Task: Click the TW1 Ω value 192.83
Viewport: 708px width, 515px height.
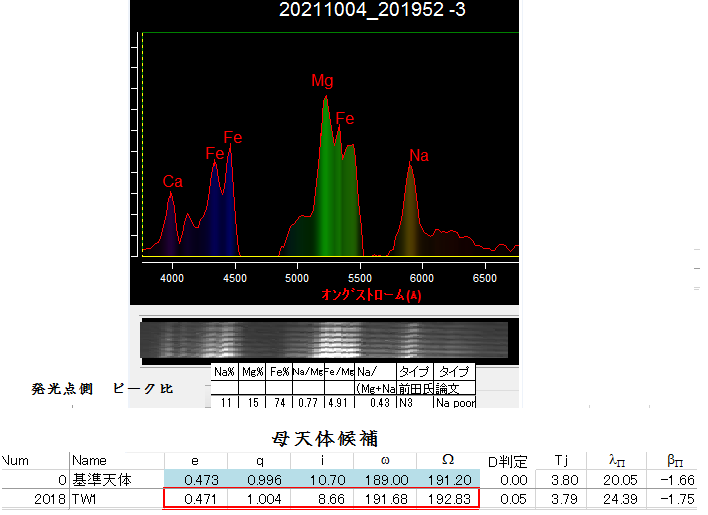Action: (447, 498)
